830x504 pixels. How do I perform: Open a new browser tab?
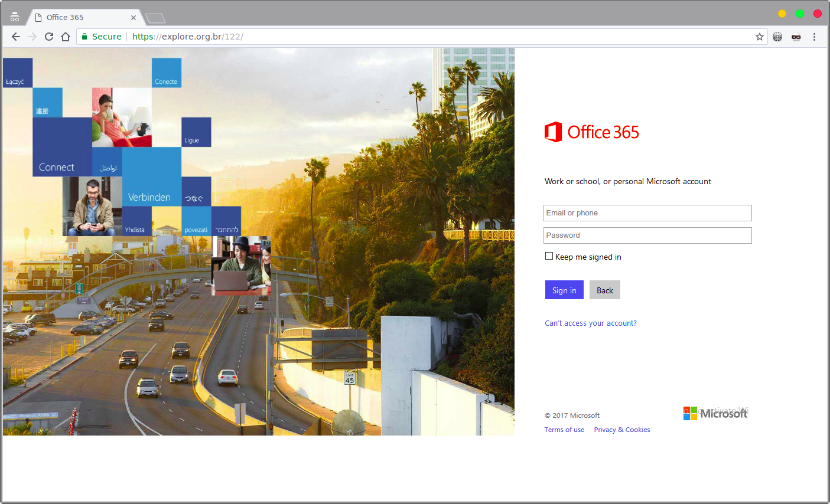(x=155, y=18)
